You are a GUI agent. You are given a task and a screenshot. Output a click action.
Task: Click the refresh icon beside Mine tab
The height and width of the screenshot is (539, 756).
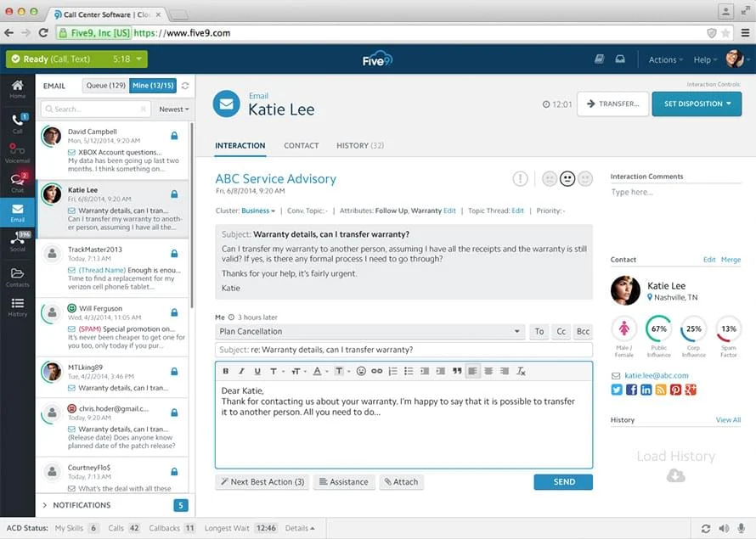click(185, 86)
